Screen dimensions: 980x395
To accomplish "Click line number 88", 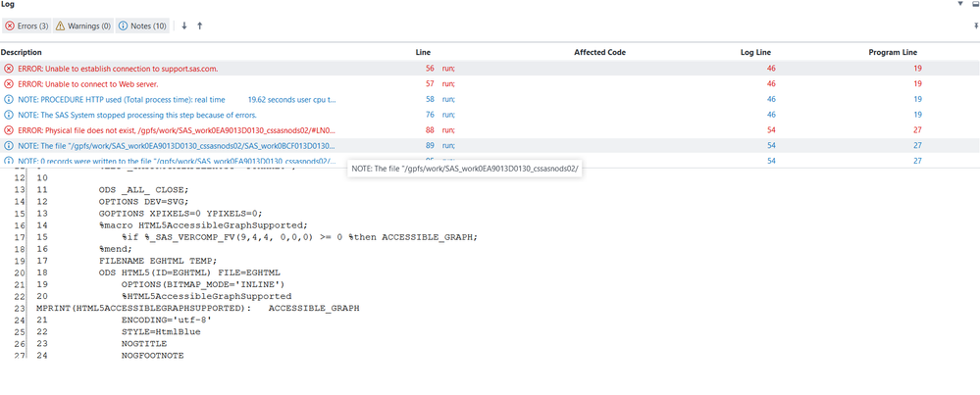I will tap(430, 130).
